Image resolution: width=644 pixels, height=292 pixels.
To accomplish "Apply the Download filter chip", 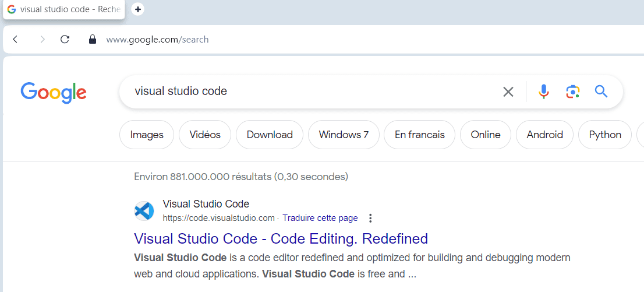I will pyautogui.click(x=270, y=135).
